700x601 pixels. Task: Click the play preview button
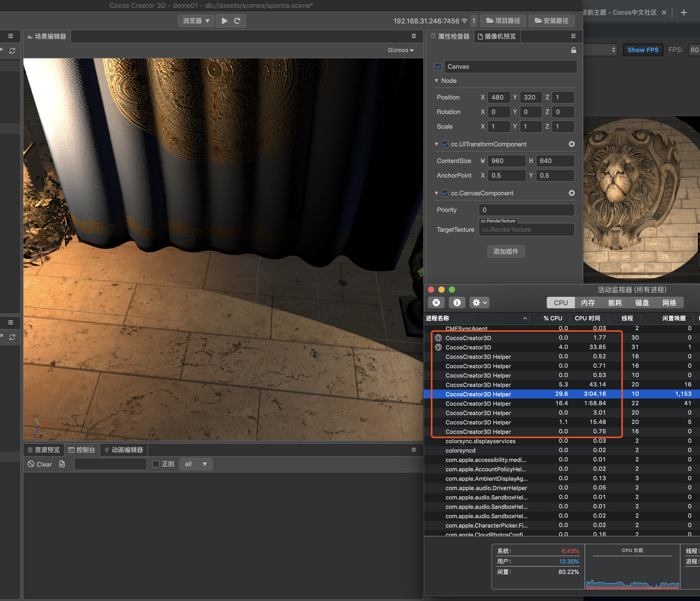224,21
